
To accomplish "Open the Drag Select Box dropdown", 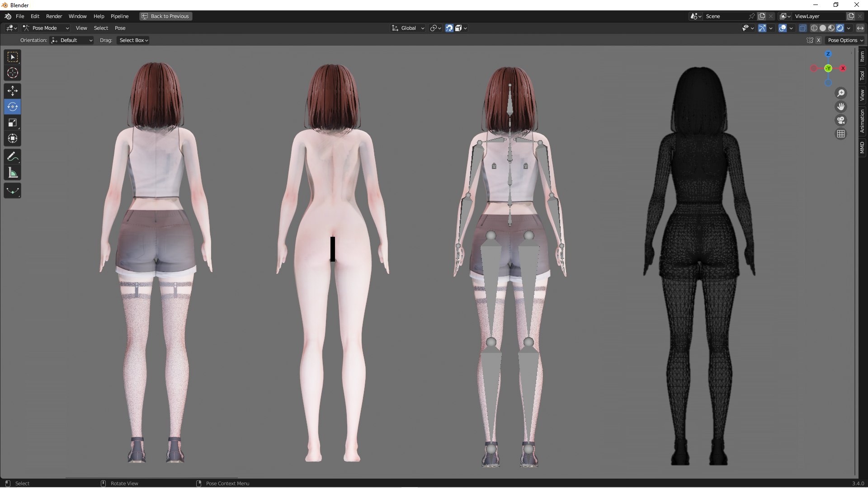I will click(133, 40).
